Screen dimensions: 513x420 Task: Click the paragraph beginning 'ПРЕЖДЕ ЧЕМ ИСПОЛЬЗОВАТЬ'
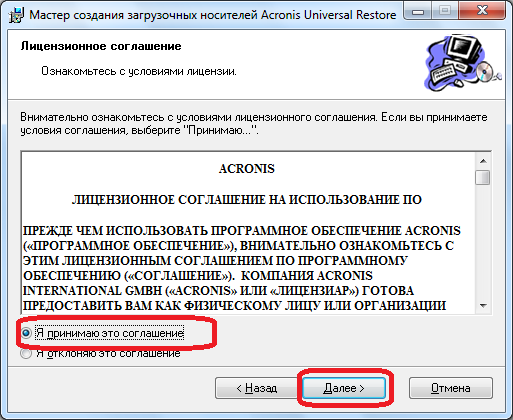point(242,268)
